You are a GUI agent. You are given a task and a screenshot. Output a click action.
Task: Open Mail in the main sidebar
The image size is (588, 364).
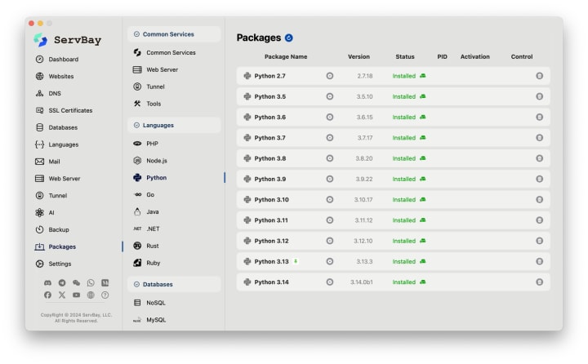coord(47,162)
